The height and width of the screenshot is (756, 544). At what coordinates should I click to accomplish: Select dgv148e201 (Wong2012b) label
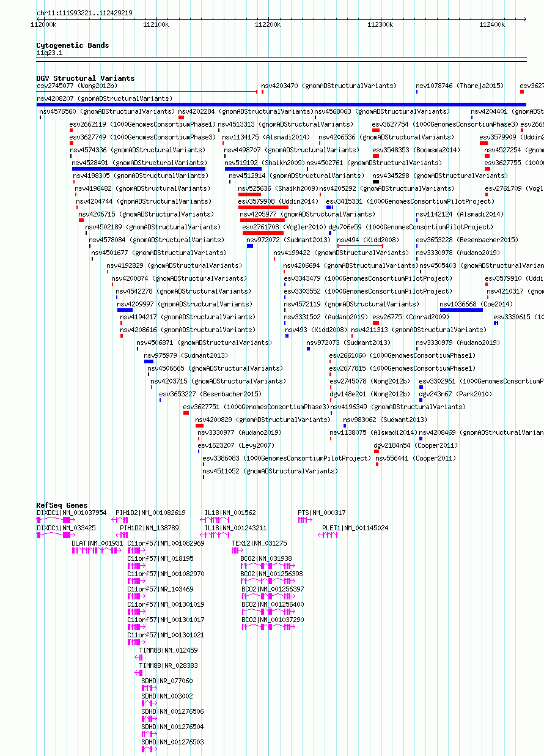(x=370, y=394)
